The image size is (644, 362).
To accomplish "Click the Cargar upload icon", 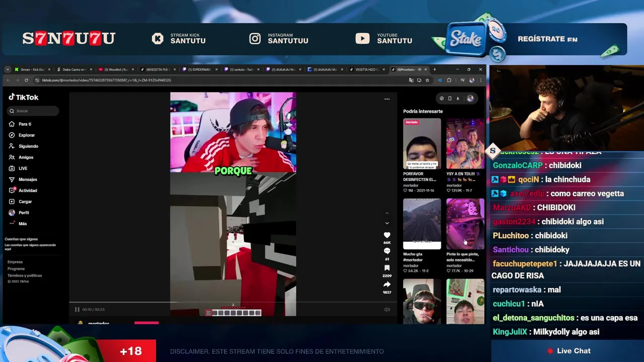I will (12, 202).
